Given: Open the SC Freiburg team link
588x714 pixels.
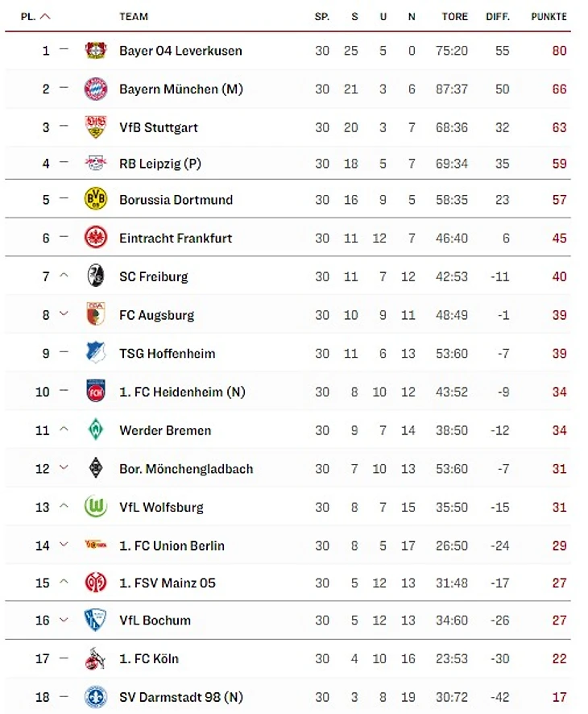Looking at the screenshot, I should coord(153,276).
